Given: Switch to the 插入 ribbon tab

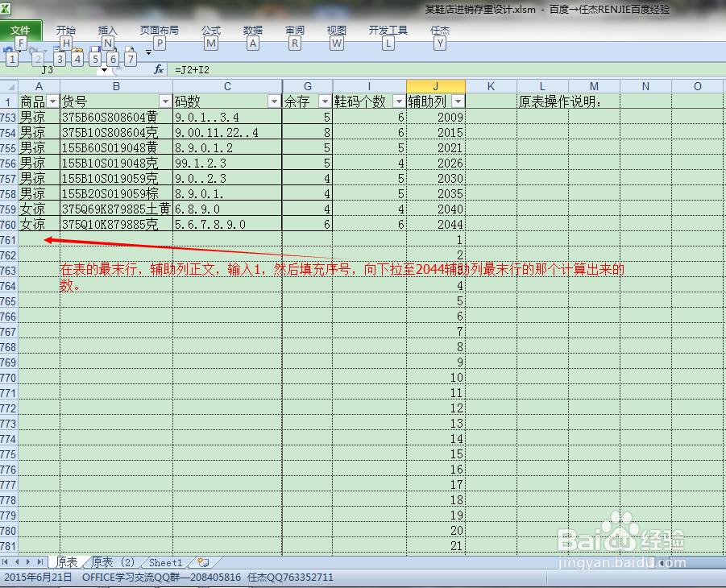Looking at the screenshot, I should (107, 31).
